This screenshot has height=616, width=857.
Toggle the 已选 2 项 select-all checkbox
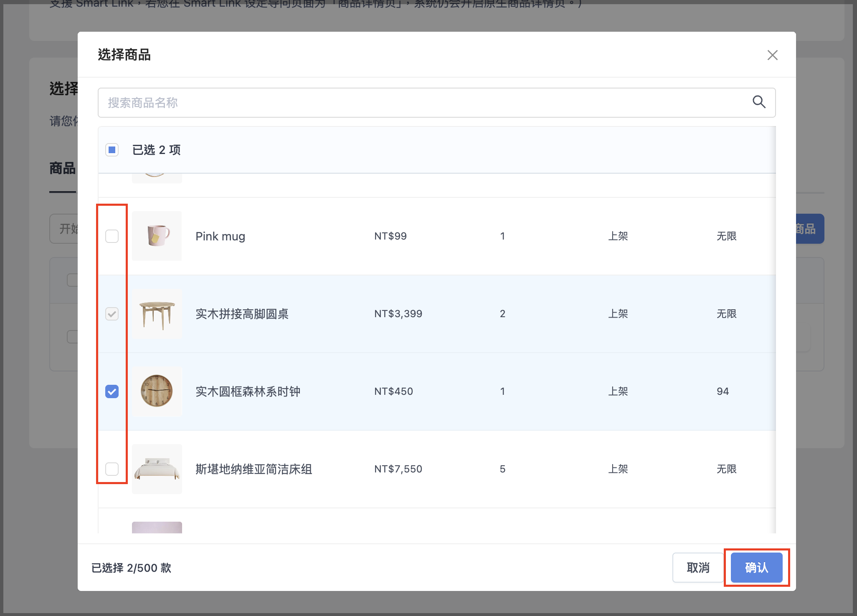pos(112,150)
